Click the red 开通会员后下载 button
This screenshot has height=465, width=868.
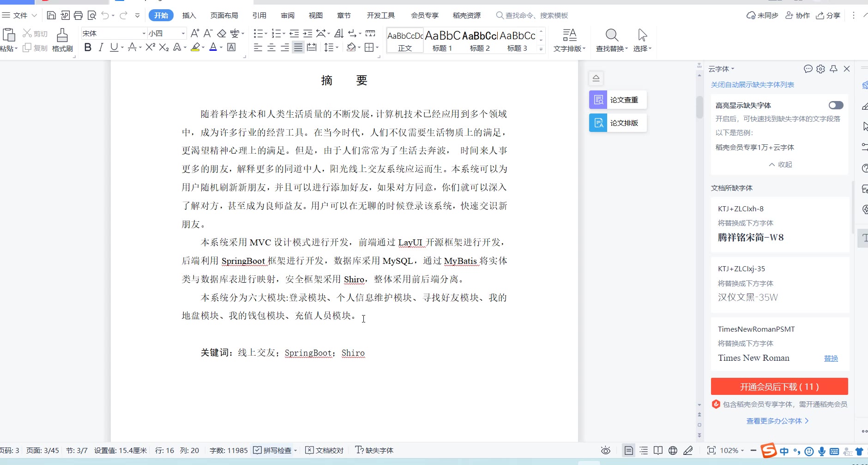coord(779,387)
